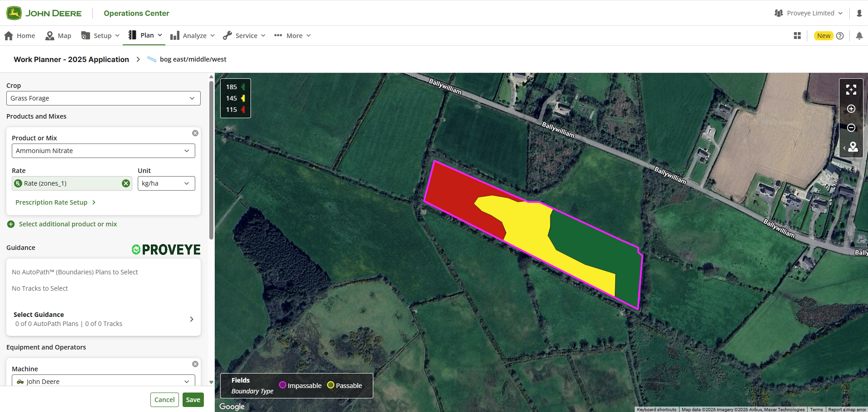Click the green 185 legend swatch
The image size is (868, 412).
click(x=243, y=87)
